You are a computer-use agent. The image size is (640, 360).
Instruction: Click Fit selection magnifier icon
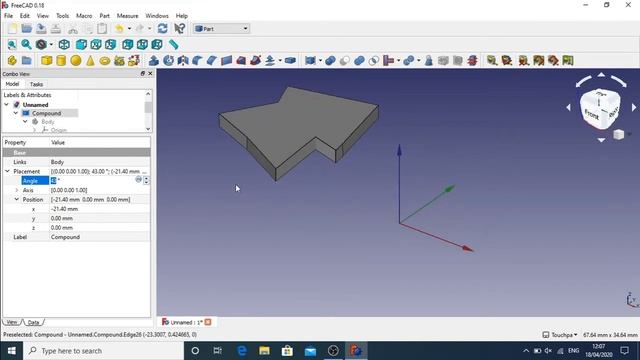27,44
